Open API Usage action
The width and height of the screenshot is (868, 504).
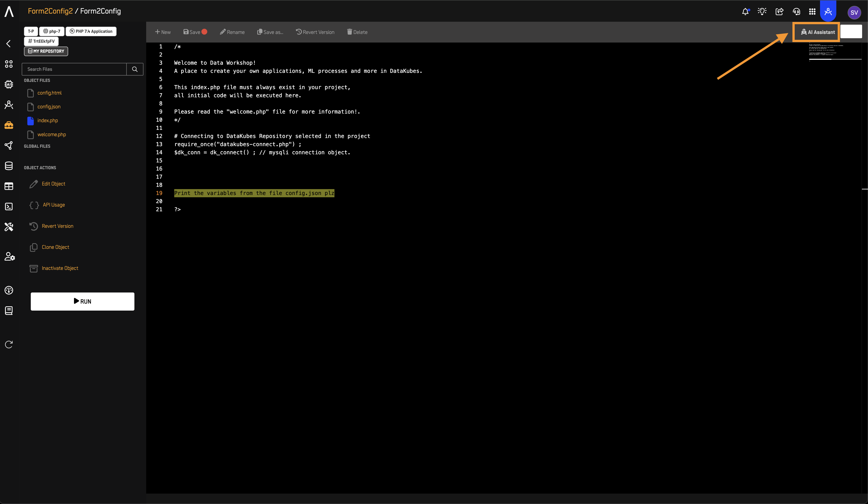point(54,205)
